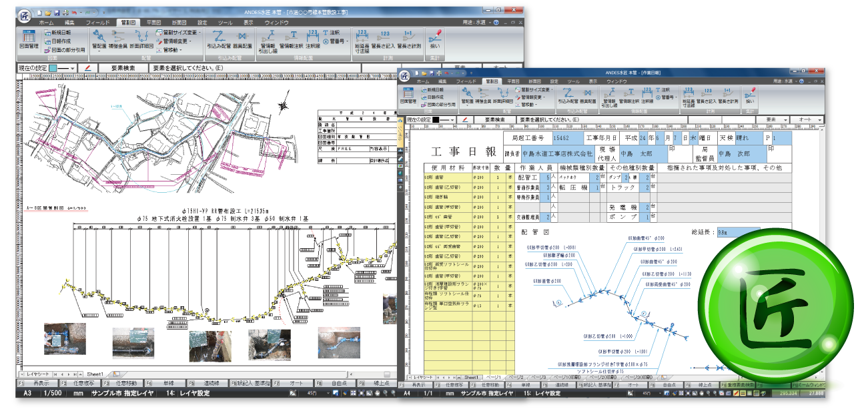
Task: Select Sheet1 sheet tab in back window
Action: click(x=96, y=374)
